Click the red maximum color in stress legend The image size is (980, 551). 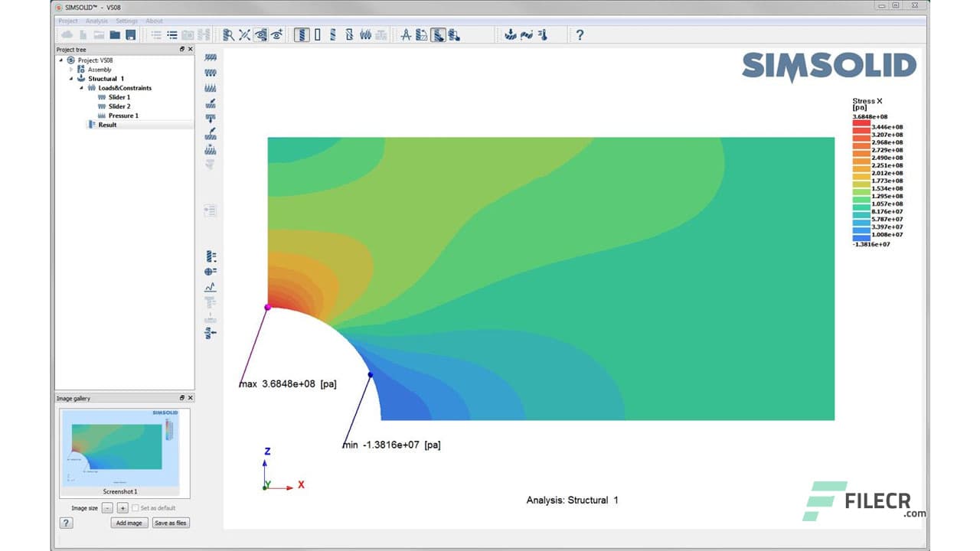(x=861, y=122)
